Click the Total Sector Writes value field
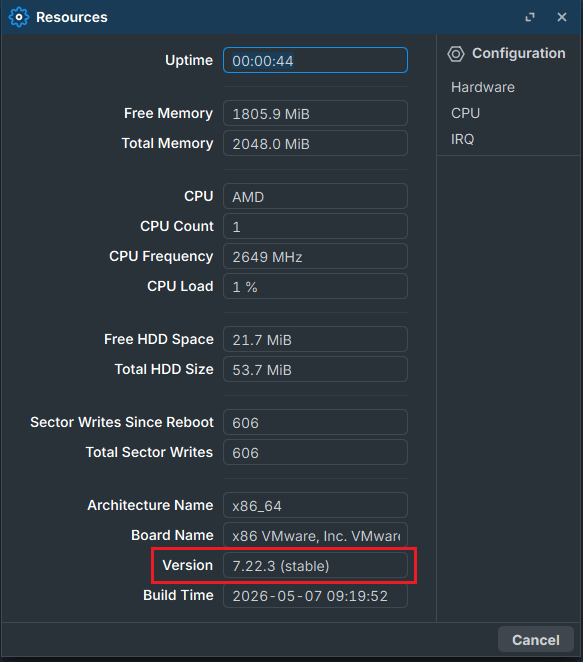The width and height of the screenshot is (583, 662). 315,452
